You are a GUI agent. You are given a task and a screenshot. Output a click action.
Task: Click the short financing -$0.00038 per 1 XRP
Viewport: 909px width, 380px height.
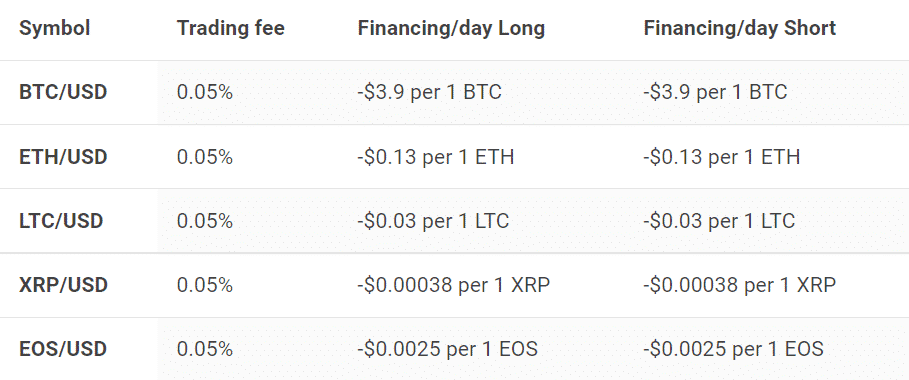[x=740, y=285]
